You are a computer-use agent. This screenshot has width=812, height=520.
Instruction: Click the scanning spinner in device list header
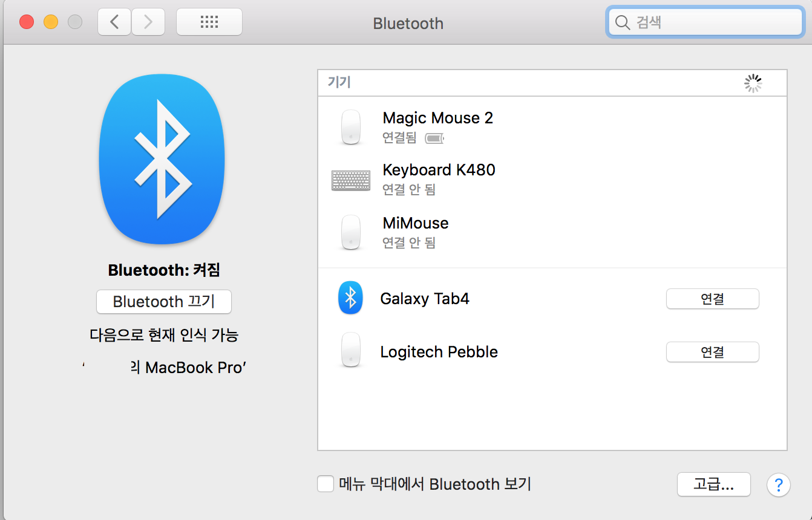753,83
